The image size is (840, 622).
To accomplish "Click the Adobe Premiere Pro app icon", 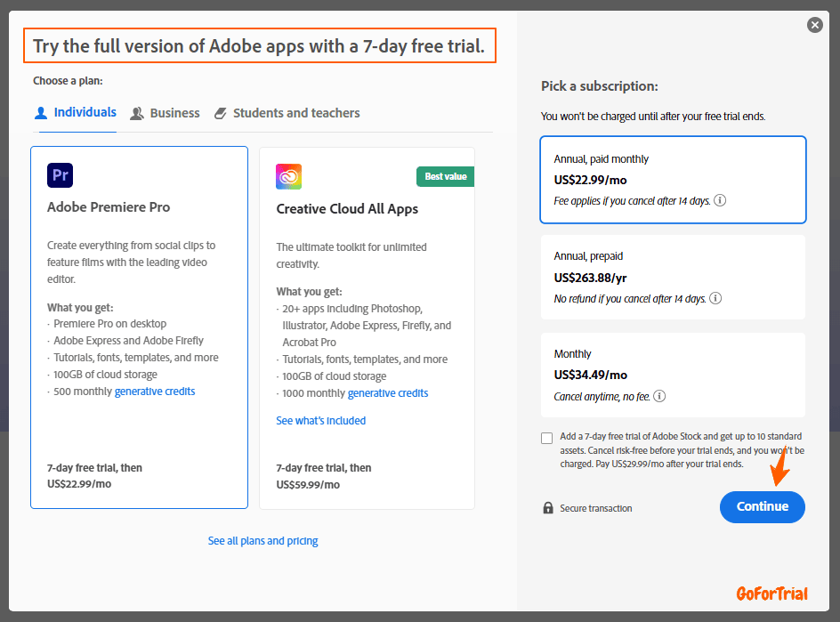I will click(60, 175).
